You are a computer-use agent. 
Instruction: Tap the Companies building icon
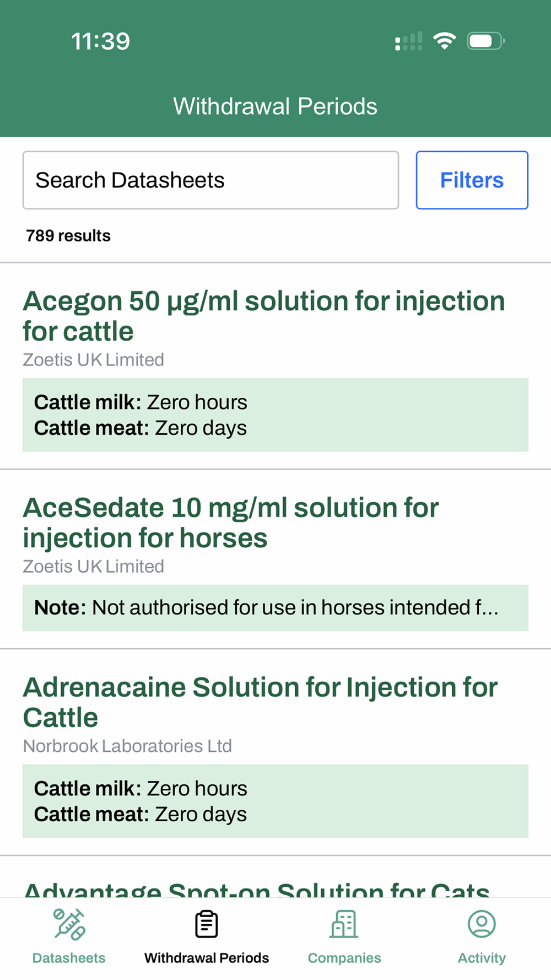(x=344, y=924)
